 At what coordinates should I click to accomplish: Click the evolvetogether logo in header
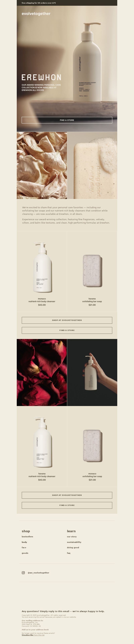(36, 14)
